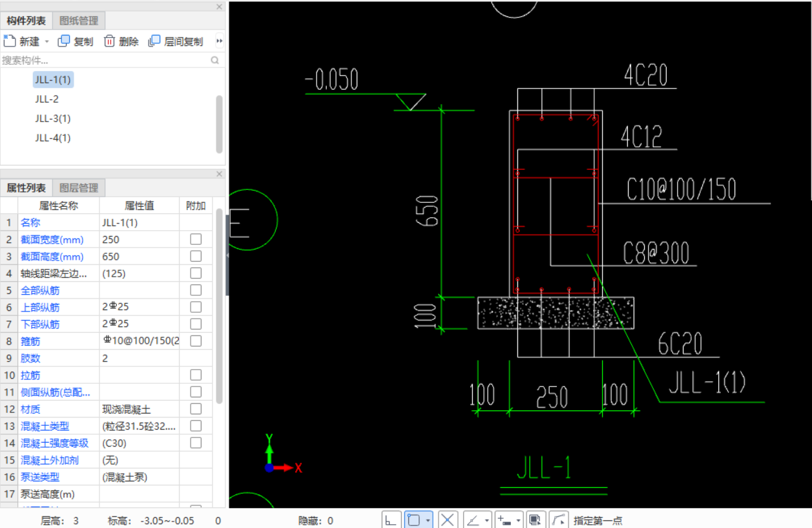The height and width of the screenshot is (528, 812).
Task: Click the 泵送类型 value (混凝土泵)
Action: pyautogui.click(x=140, y=477)
